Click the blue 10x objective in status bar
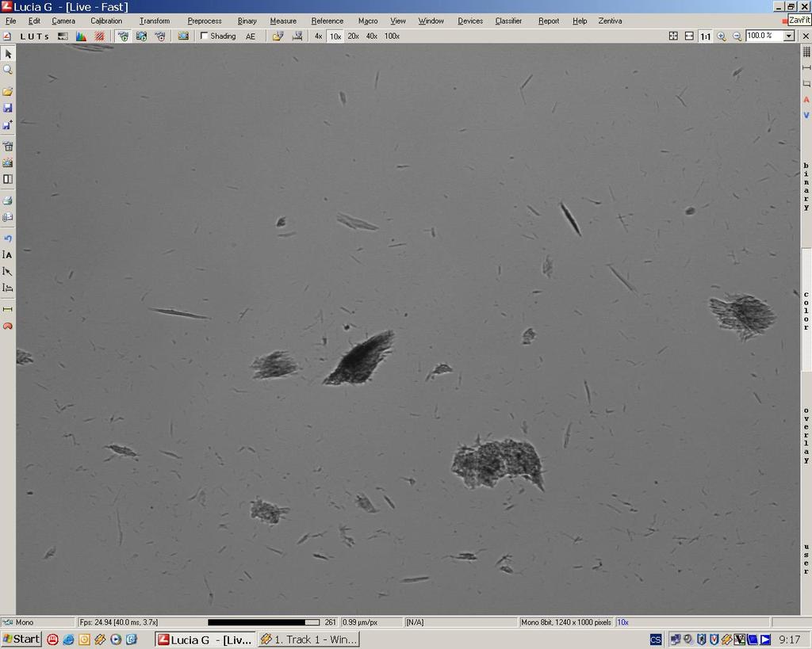The image size is (812, 649). tap(622, 622)
